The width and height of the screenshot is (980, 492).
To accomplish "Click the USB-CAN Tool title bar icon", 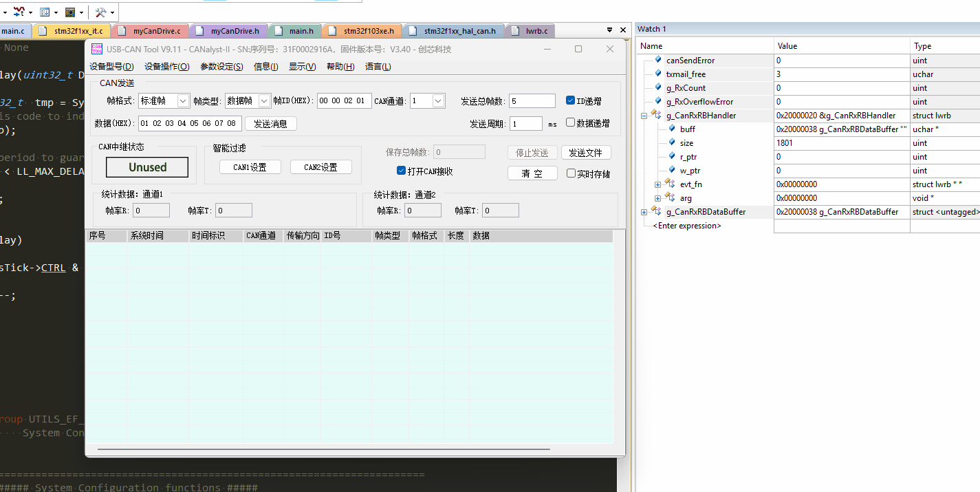I will (97, 49).
